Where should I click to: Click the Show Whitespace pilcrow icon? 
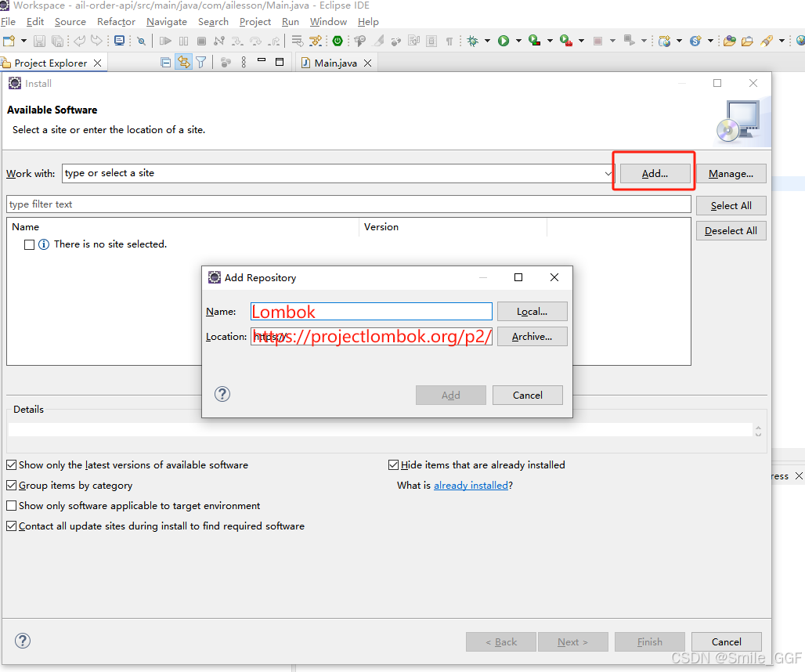coord(449,41)
